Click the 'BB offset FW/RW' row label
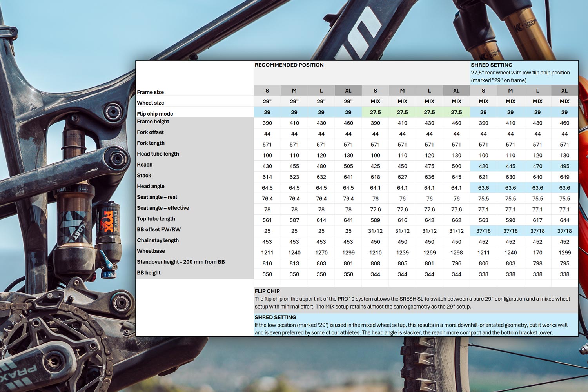Image resolution: width=588 pixels, height=392 pixels. point(159,230)
